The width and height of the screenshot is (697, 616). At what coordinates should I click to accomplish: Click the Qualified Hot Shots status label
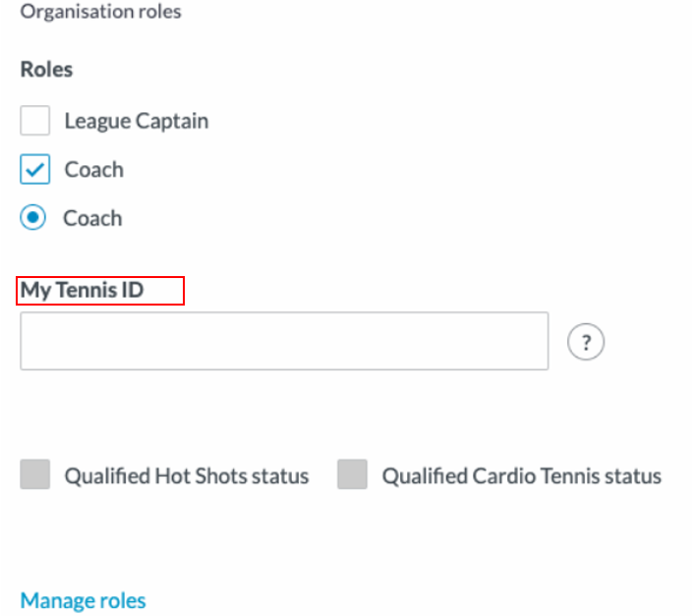coord(187,476)
